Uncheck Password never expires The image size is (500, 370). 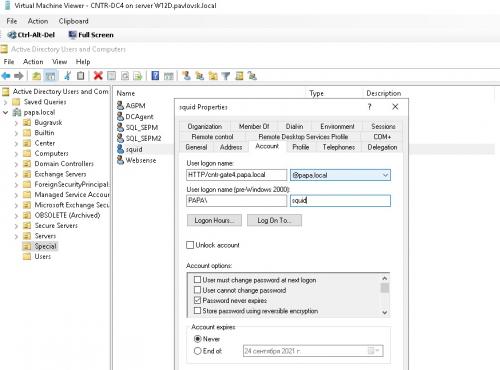tap(197, 300)
